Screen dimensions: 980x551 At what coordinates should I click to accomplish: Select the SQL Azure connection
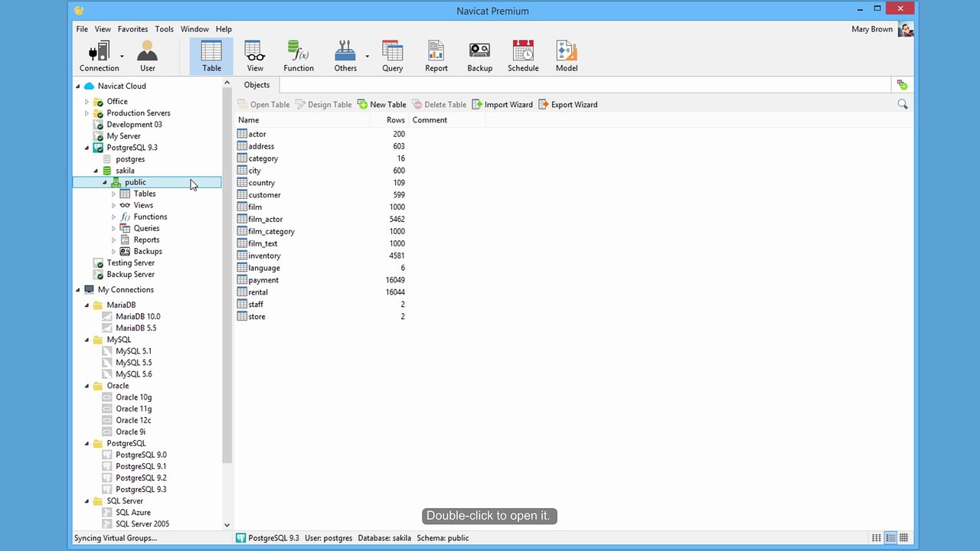point(132,513)
